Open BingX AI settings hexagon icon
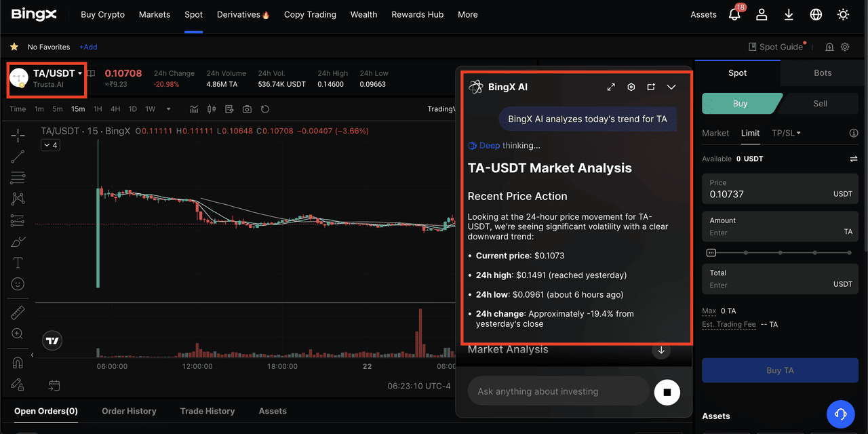This screenshot has height=434, width=868. coord(631,87)
